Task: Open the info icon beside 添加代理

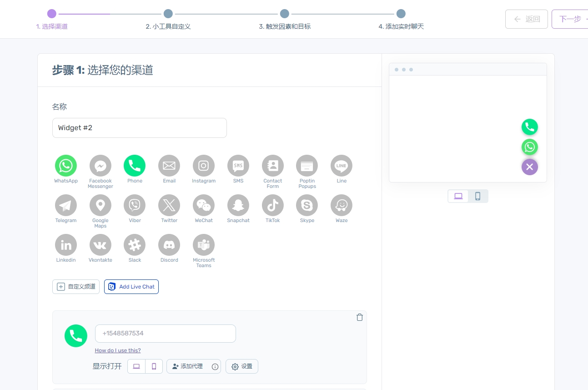Action: 215,367
